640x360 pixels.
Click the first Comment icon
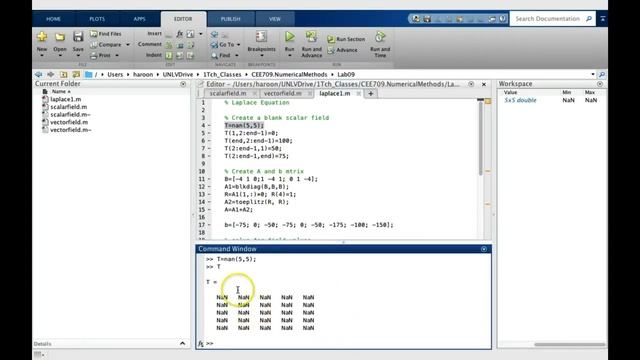[169, 44]
